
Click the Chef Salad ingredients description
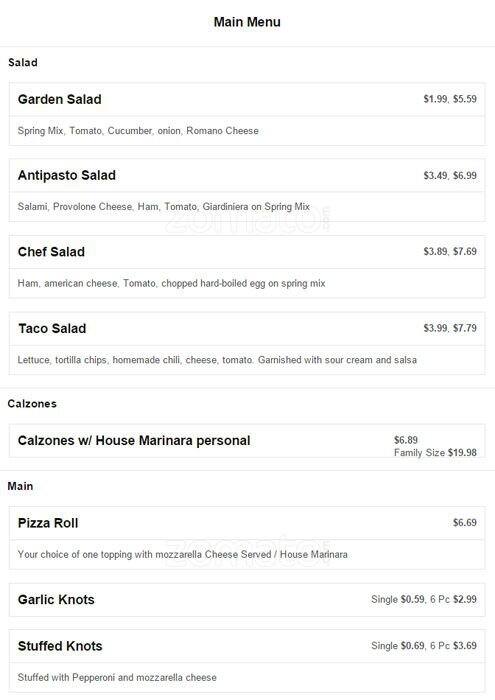click(171, 283)
